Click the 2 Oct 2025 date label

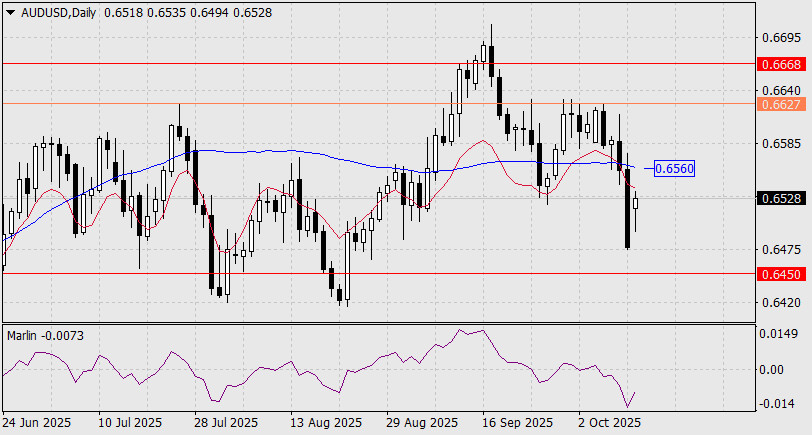pos(610,423)
